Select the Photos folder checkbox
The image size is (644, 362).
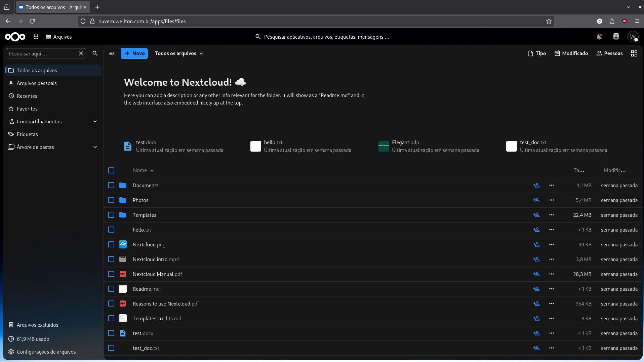coord(111,200)
